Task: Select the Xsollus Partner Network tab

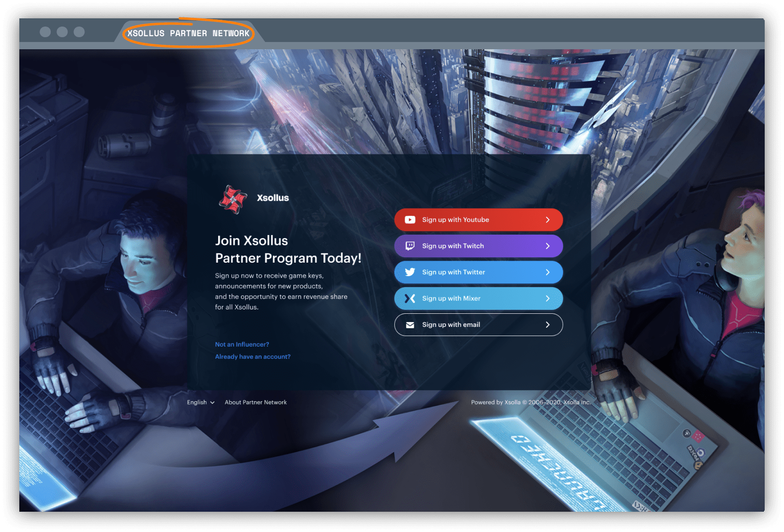Action: (x=188, y=33)
